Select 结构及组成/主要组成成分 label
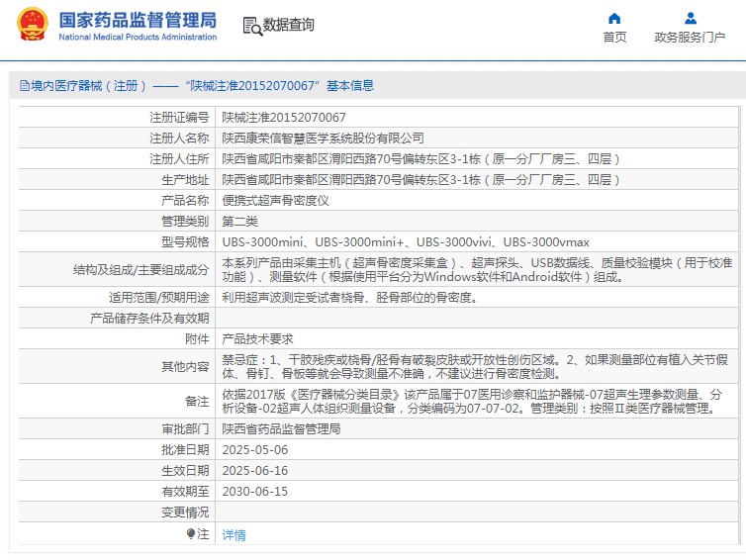 (x=141, y=270)
